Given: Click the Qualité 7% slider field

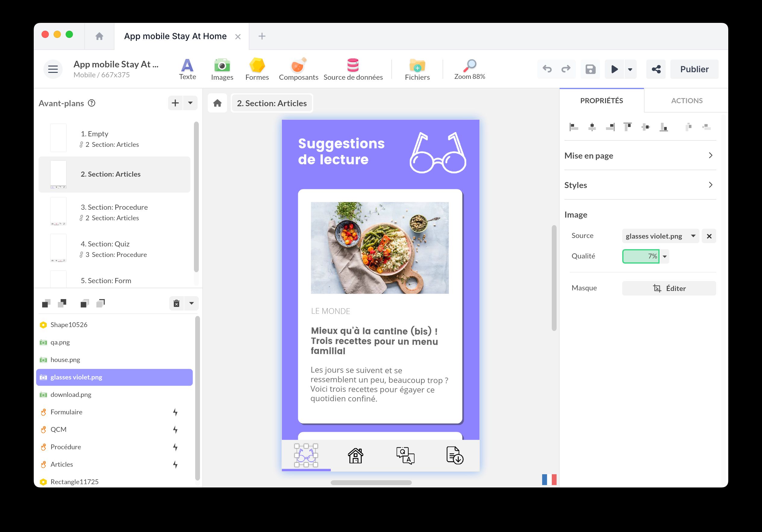Looking at the screenshot, I should [640, 256].
